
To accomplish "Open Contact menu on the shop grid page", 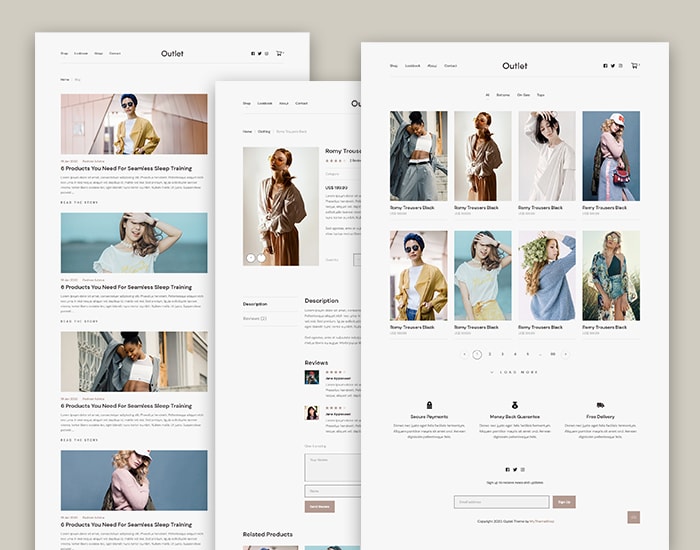I will tap(450, 66).
